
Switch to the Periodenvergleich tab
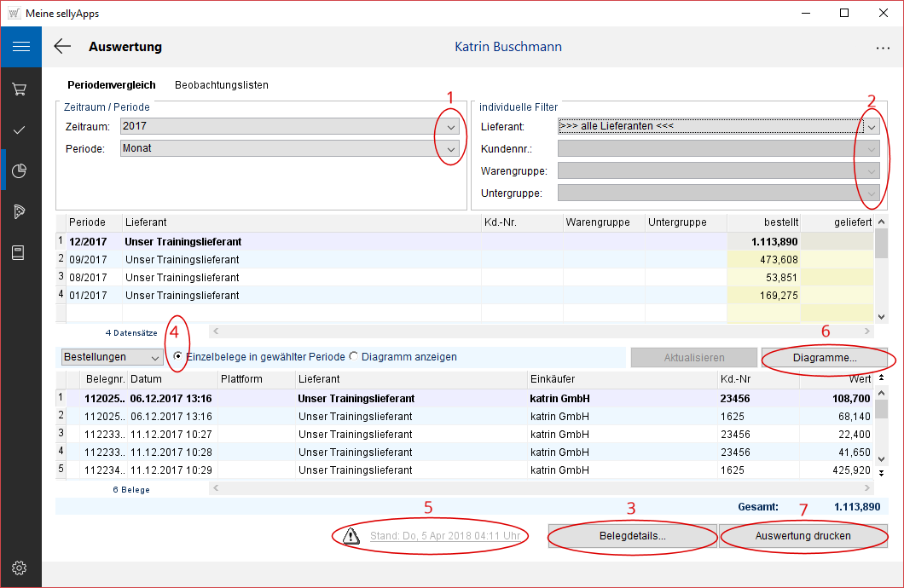[x=112, y=85]
